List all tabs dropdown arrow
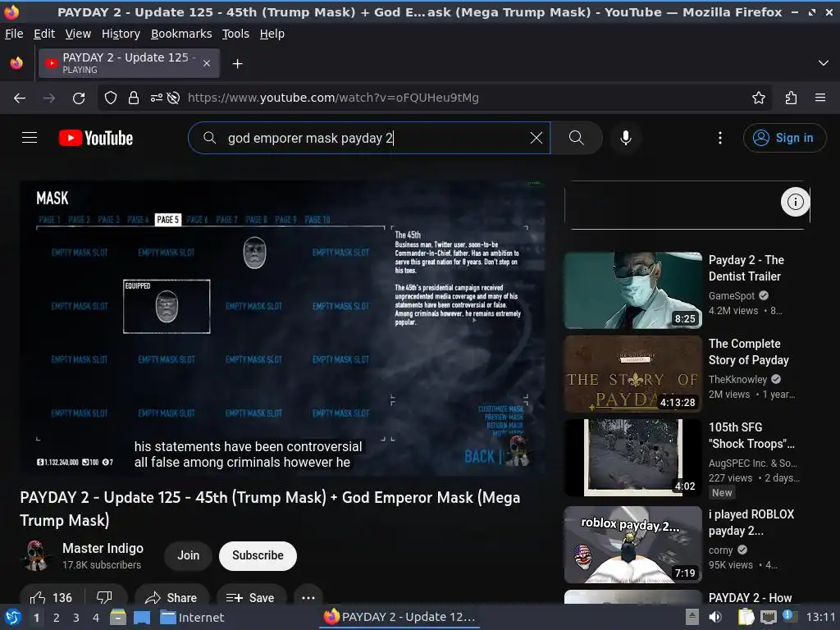This screenshot has width=840, height=630. [x=823, y=63]
